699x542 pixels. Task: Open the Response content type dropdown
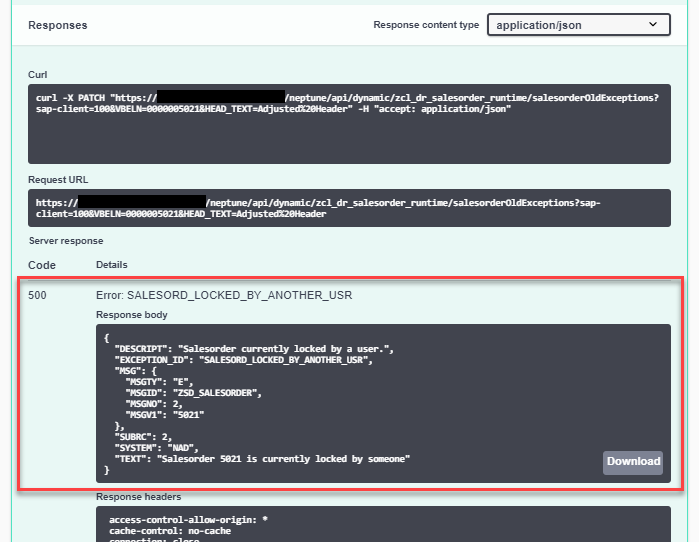pyautogui.click(x=579, y=25)
